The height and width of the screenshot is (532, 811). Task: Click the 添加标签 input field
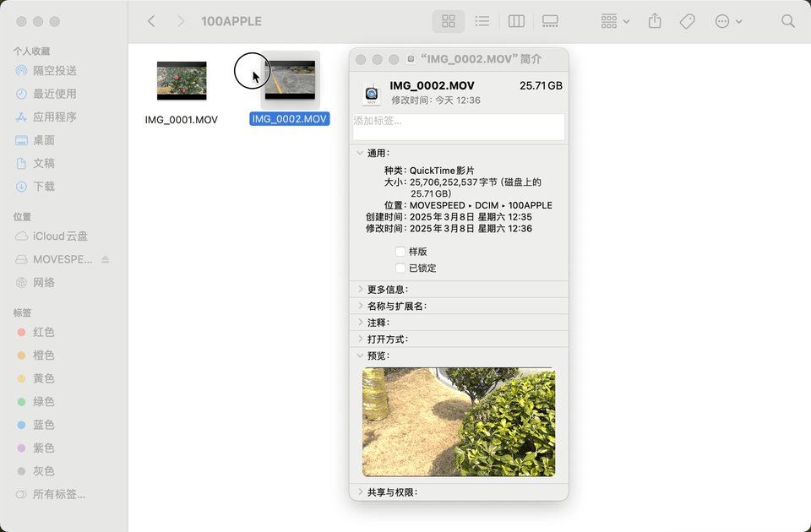click(x=458, y=127)
